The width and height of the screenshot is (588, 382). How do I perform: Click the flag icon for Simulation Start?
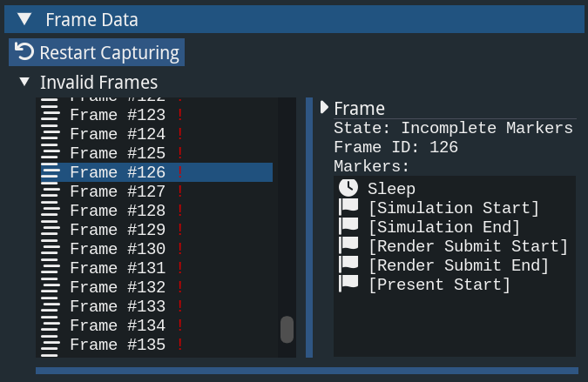click(x=348, y=208)
